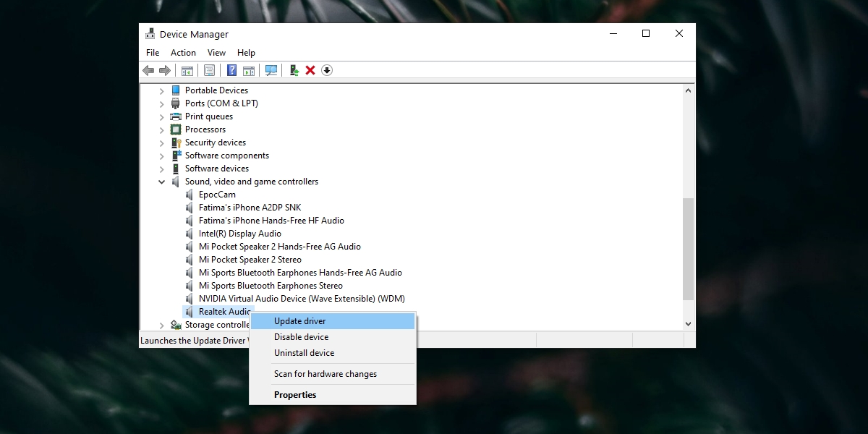Click the red Uninstall device toolbar icon
The height and width of the screenshot is (434, 868).
pos(310,70)
